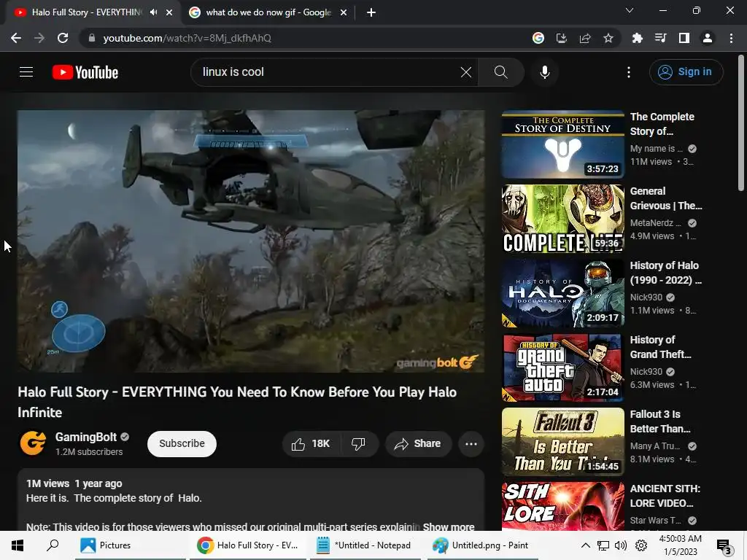747x560 pixels.
Task: Open General Grievous Complete Life thumbnail
Action: click(562, 219)
